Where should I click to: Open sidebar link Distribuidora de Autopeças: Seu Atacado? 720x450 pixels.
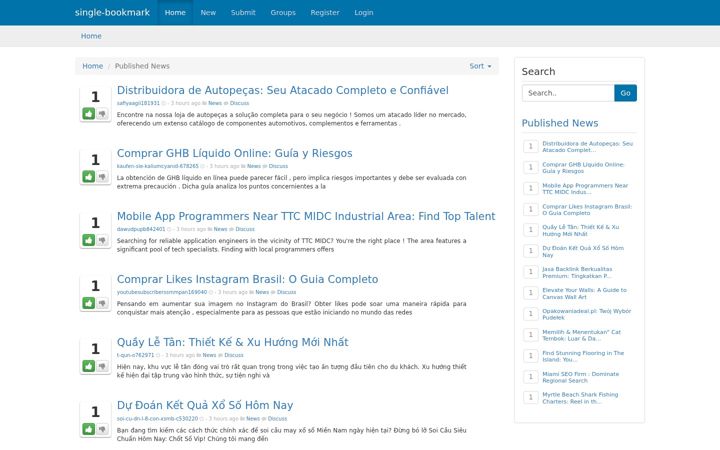587,146
